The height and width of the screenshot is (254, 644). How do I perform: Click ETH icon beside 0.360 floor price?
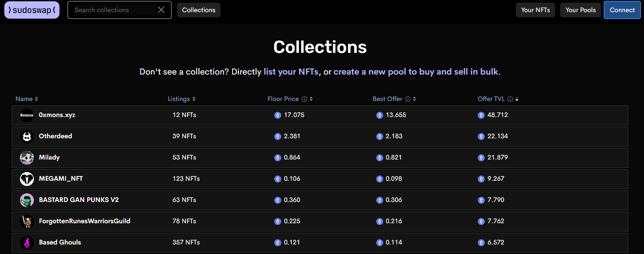coord(278,200)
